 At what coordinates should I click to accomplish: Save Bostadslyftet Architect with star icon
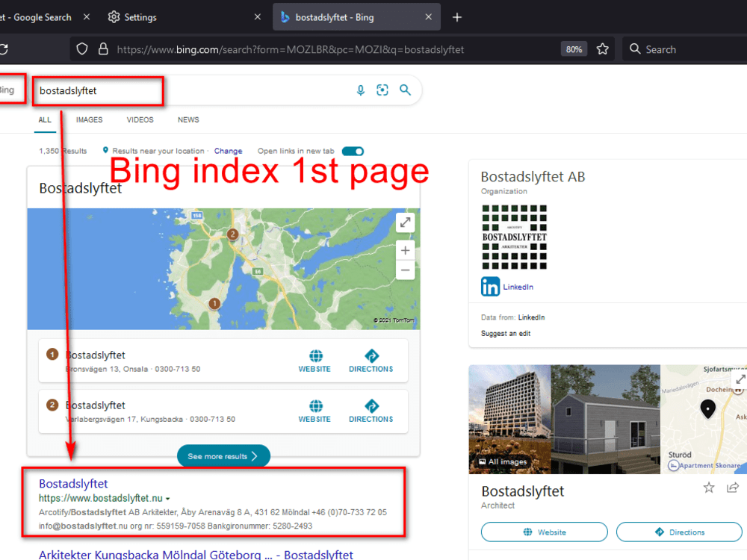[x=708, y=488]
